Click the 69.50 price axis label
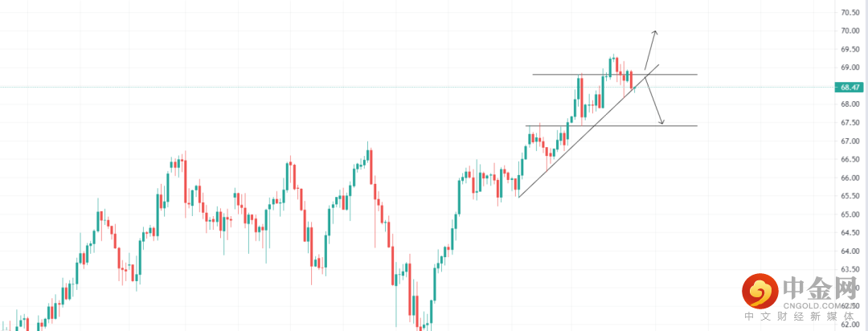The width and height of the screenshot is (868, 331). tap(850, 50)
